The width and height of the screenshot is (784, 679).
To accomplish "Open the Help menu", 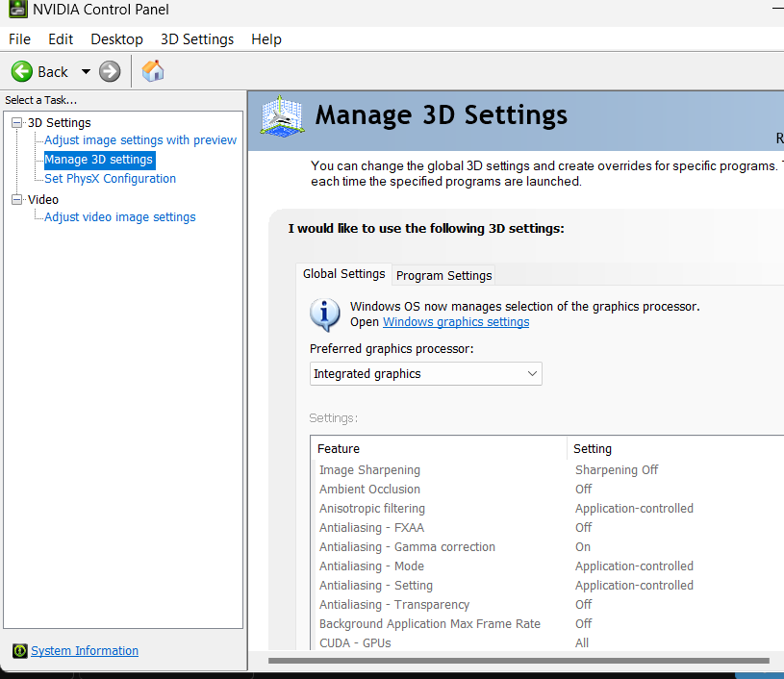I will click(266, 39).
